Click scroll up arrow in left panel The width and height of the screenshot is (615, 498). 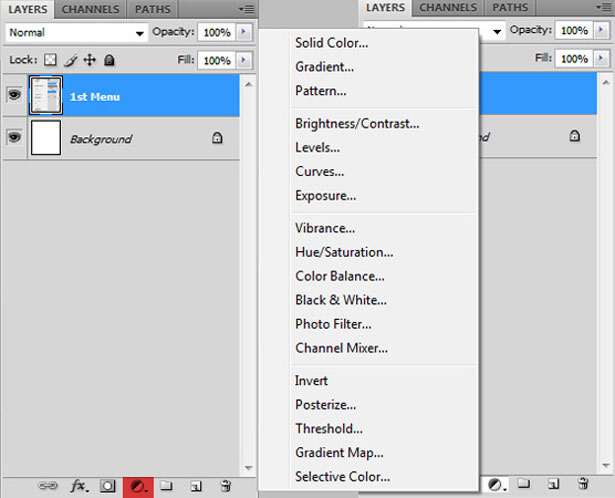248,84
